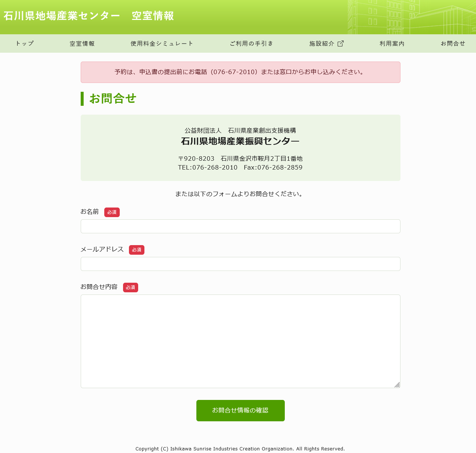Click the メールアドレス field label
This screenshot has width=476, height=453.
(102, 249)
